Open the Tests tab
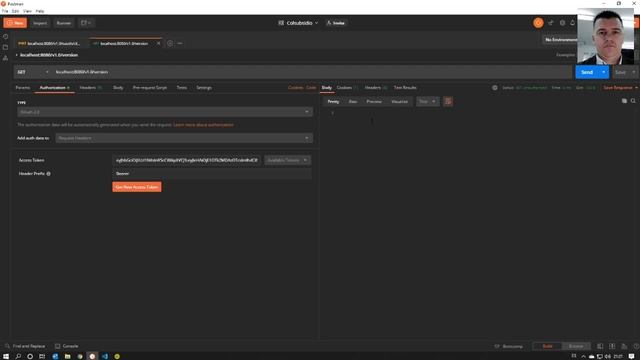 [182, 88]
